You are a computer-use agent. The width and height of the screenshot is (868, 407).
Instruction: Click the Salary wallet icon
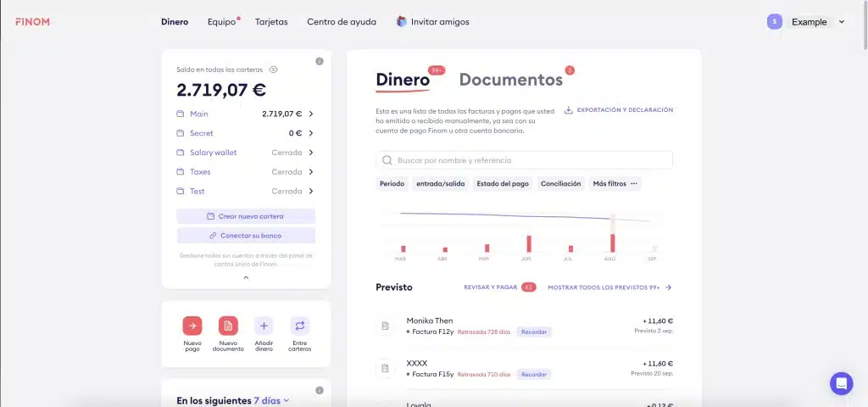point(180,153)
